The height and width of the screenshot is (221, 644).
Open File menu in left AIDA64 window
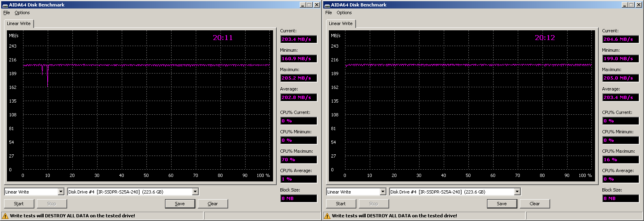click(6, 13)
